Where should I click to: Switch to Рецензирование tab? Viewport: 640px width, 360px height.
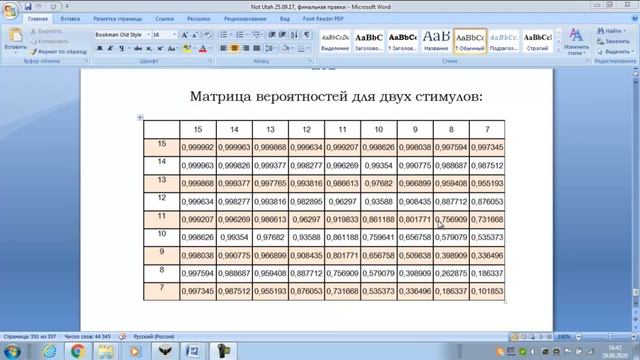[245, 19]
